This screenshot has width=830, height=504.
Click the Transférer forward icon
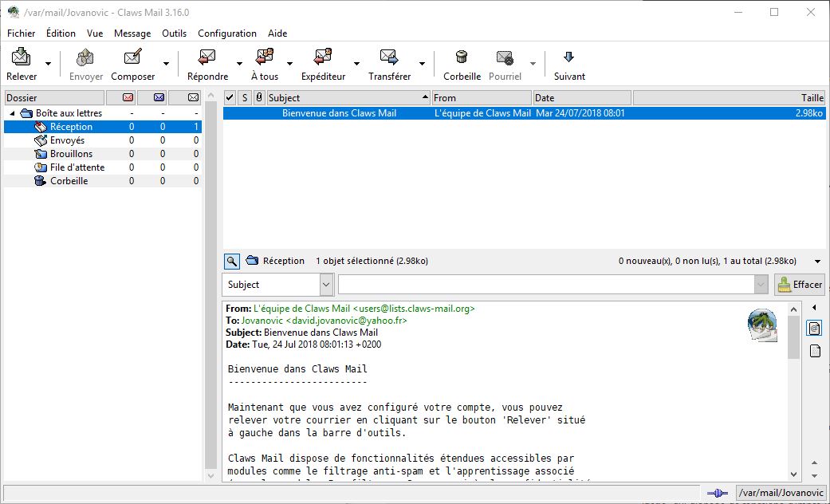click(389, 56)
